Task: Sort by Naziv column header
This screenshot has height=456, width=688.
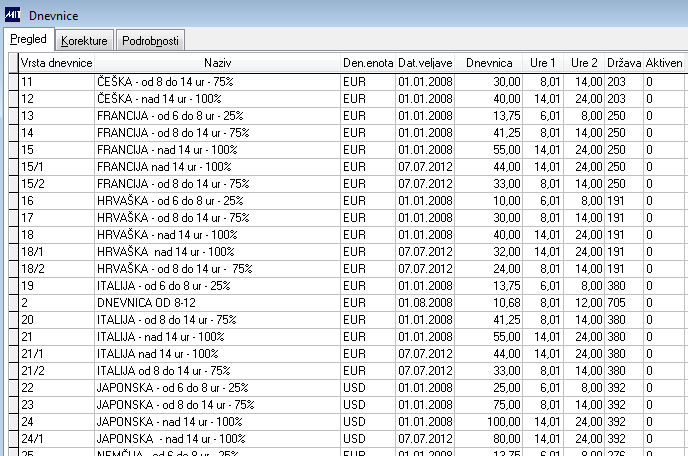Action: pos(218,63)
